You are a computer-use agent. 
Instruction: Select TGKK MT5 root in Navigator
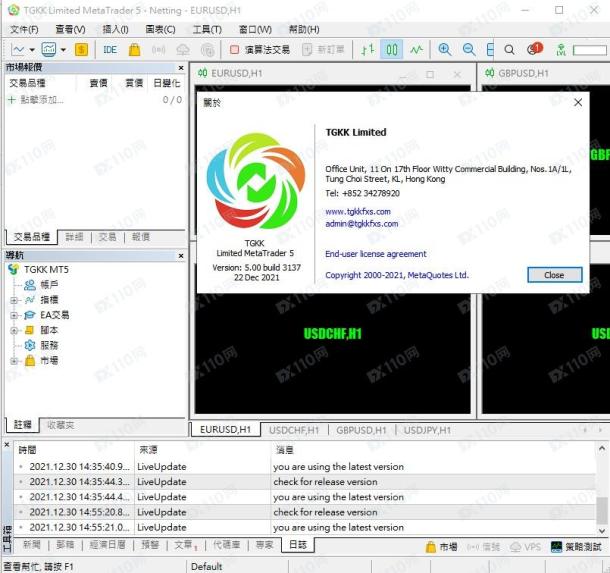(46, 270)
